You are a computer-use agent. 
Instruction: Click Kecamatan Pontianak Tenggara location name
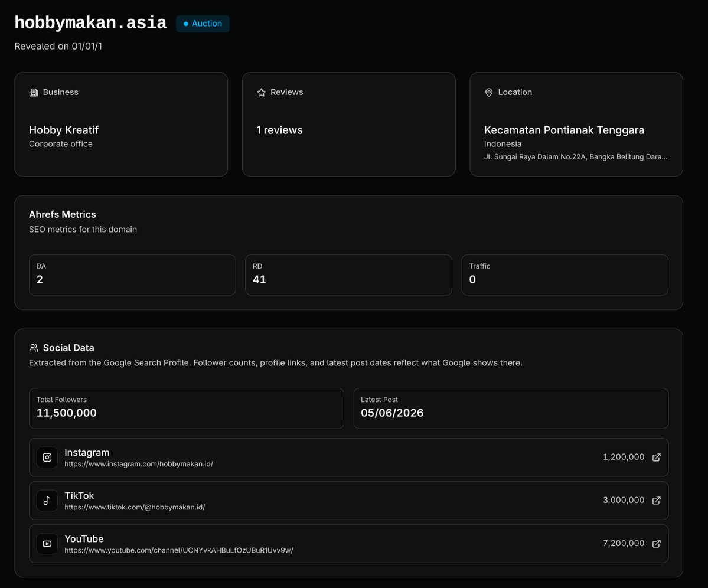[564, 130]
